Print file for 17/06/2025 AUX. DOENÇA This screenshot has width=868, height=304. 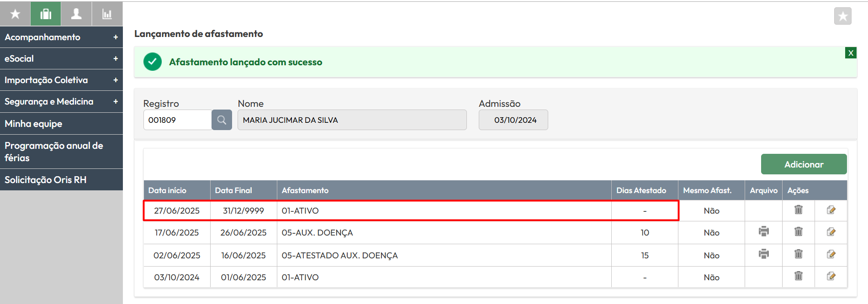coord(763,231)
